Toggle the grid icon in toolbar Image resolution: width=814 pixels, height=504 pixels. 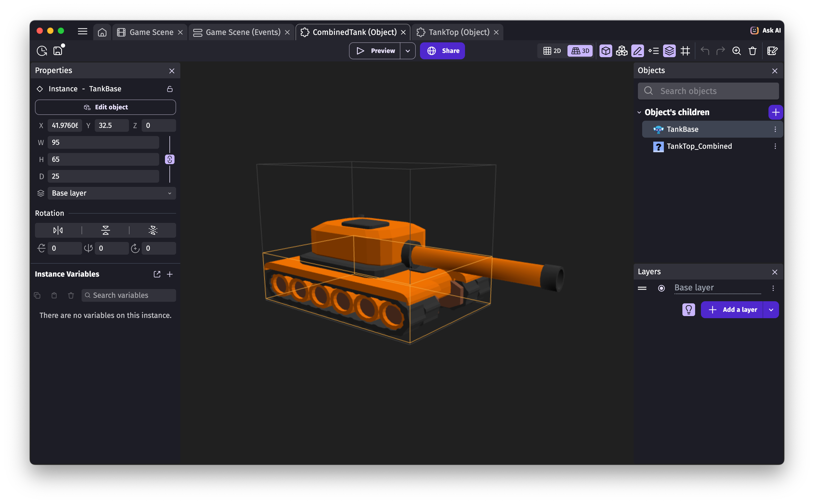pyautogui.click(x=685, y=51)
